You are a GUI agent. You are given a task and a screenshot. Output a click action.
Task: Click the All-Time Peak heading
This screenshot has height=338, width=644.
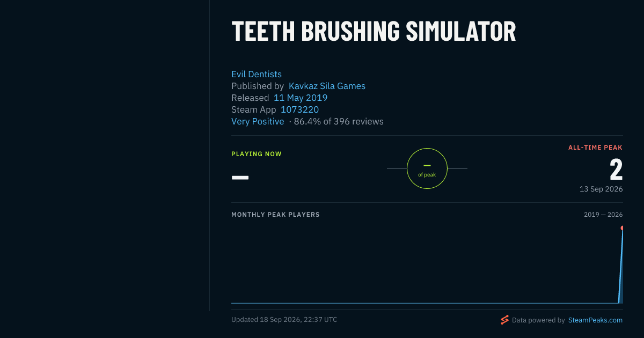click(596, 148)
